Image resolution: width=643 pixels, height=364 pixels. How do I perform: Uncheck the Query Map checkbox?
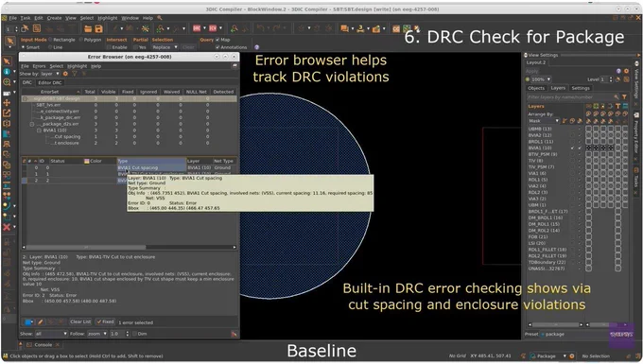pyautogui.click(x=217, y=40)
